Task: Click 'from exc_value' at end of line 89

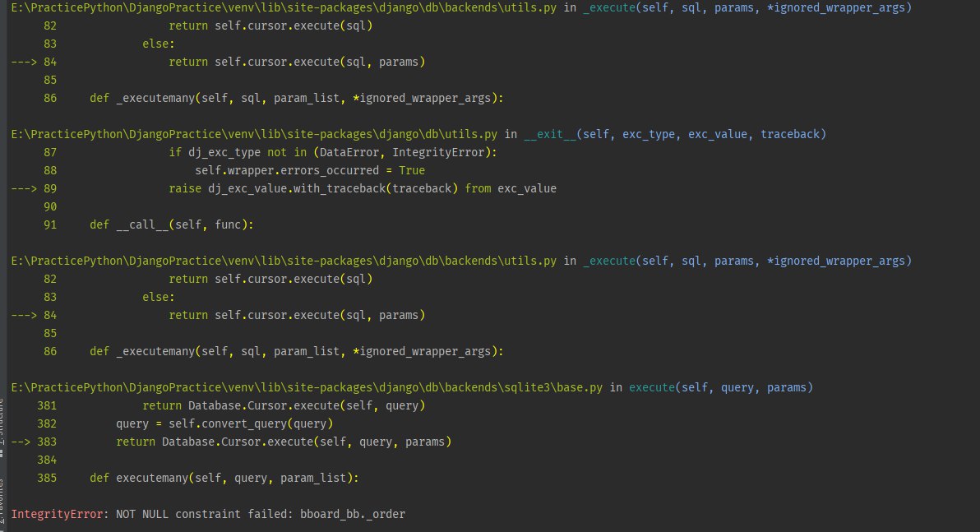Action: (x=511, y=189)
